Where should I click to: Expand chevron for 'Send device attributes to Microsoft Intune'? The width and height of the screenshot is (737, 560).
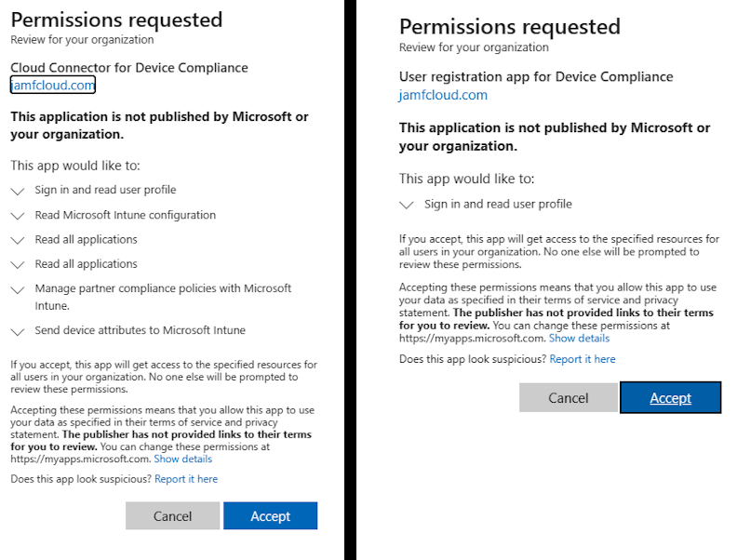coord(18,332)
